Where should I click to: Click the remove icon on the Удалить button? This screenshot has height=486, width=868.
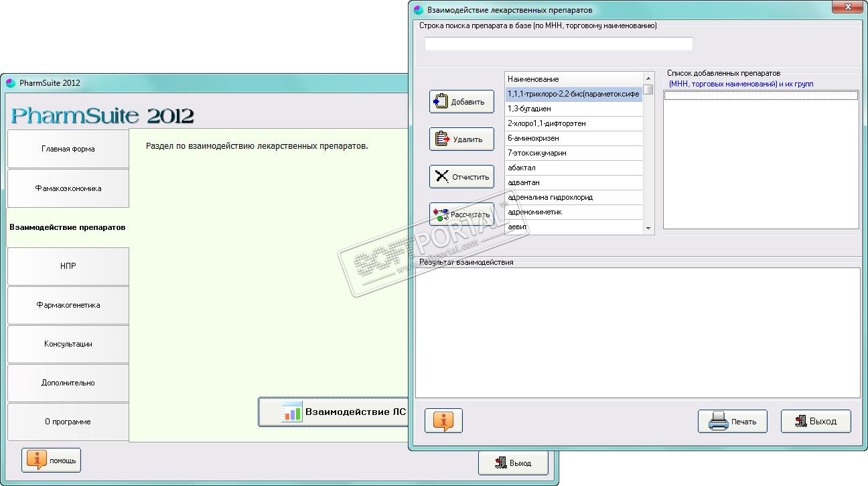click(x=442, y=139)
